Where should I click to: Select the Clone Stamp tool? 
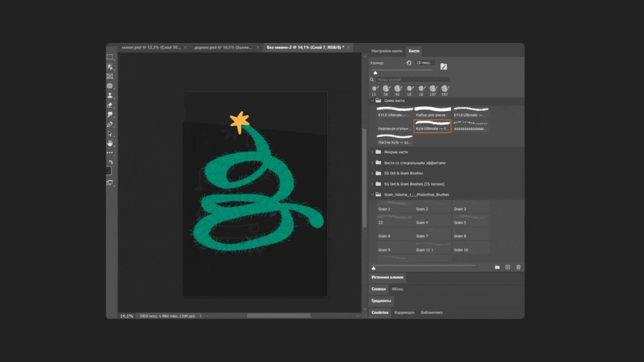click(110, 95)
